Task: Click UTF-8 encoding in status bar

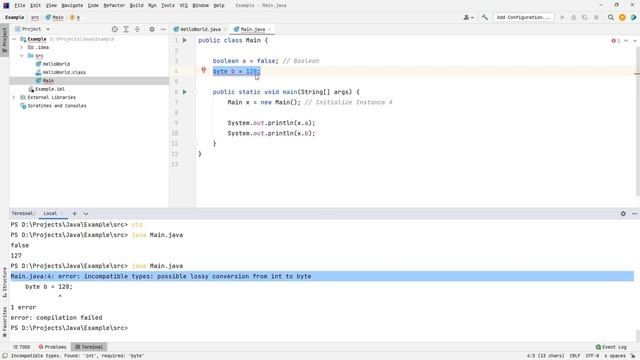Action: (593, 356)
